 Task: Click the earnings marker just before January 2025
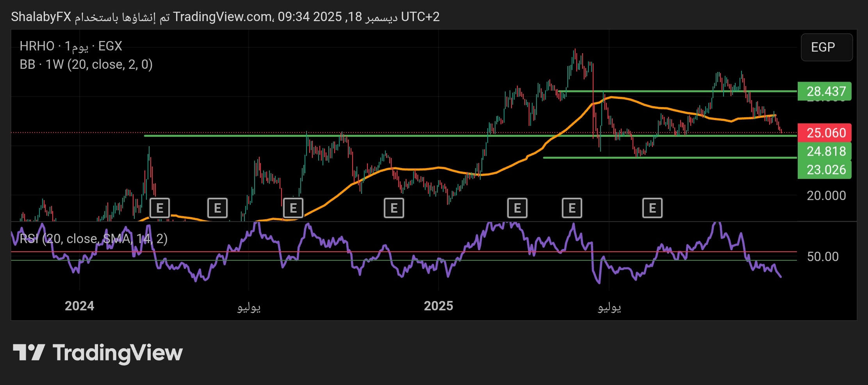pyautogui.click(x=394, y=208)
